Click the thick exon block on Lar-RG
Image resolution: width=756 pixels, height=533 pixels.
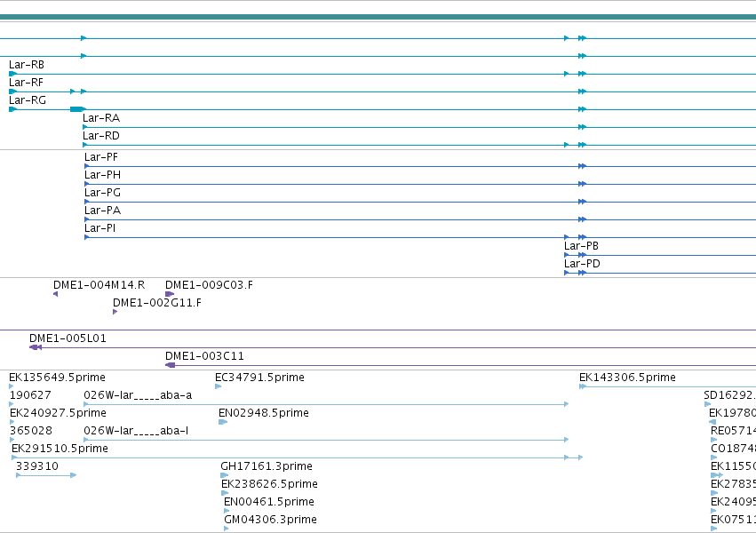77,109
